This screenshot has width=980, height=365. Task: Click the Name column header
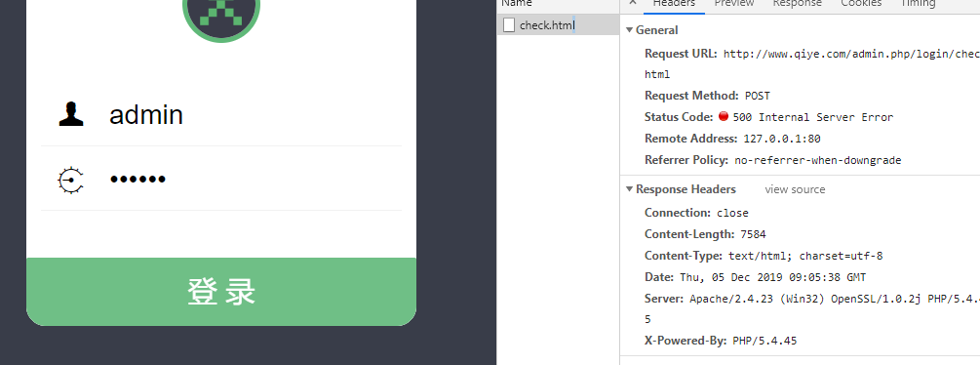point(516,3)
